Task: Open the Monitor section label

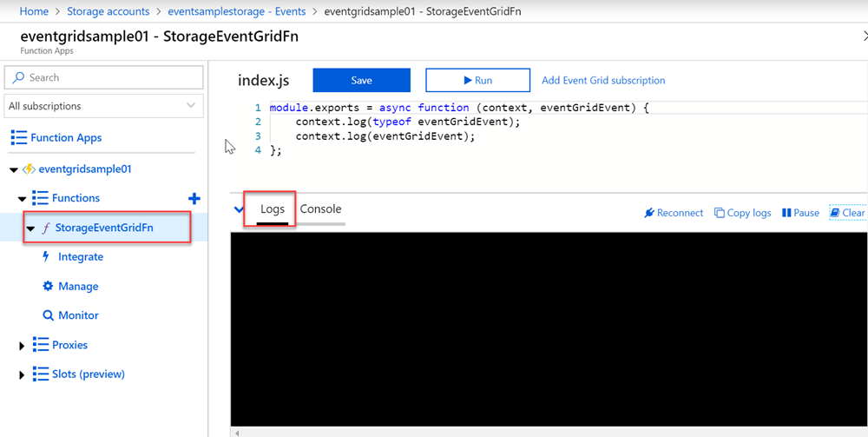Action: [x=78, y=315]
